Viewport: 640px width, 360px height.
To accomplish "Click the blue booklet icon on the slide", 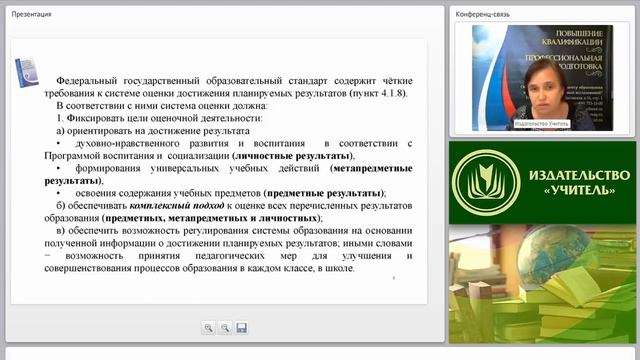I will pyautogui.click(x=27, y=72).
